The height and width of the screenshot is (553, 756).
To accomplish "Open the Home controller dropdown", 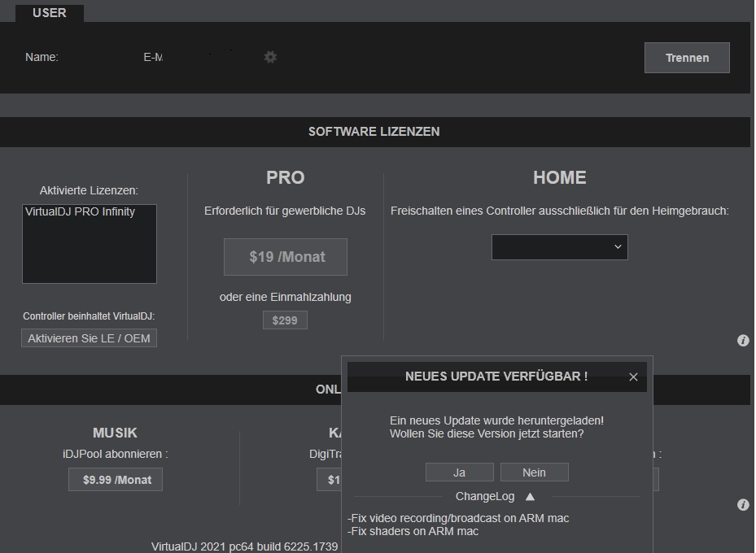I will click(559, 247).
